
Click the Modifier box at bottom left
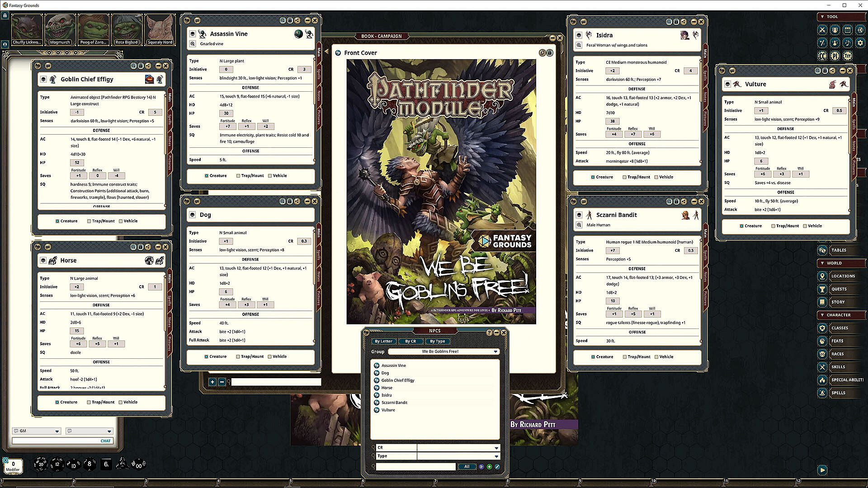13,466
